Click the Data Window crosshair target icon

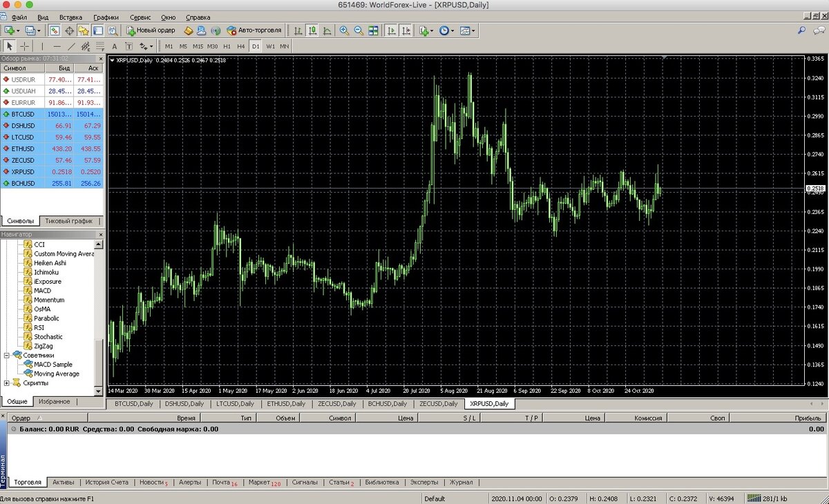click(69, 30)
